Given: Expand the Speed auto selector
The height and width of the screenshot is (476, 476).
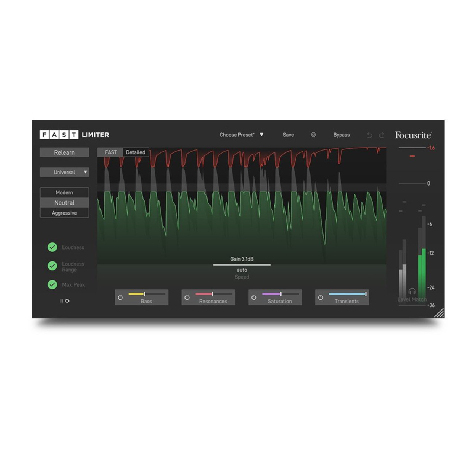Looking at the screenshot, I should [x=242, y=270].
